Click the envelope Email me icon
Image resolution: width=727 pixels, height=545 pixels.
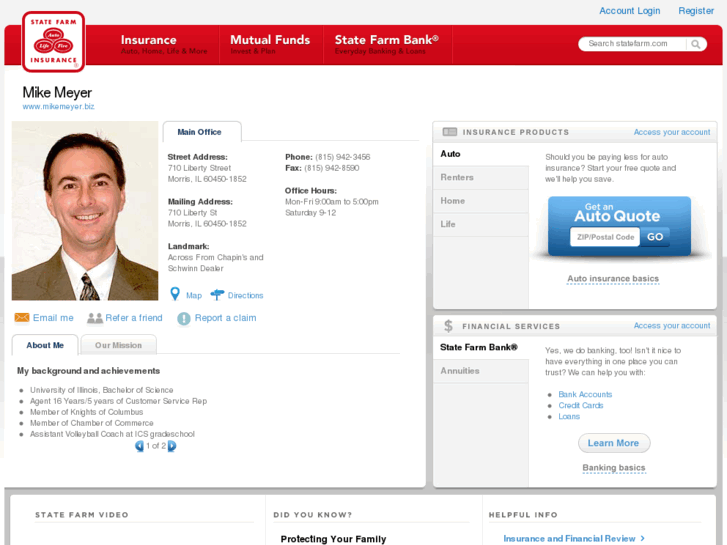click(x=22, y=318)
